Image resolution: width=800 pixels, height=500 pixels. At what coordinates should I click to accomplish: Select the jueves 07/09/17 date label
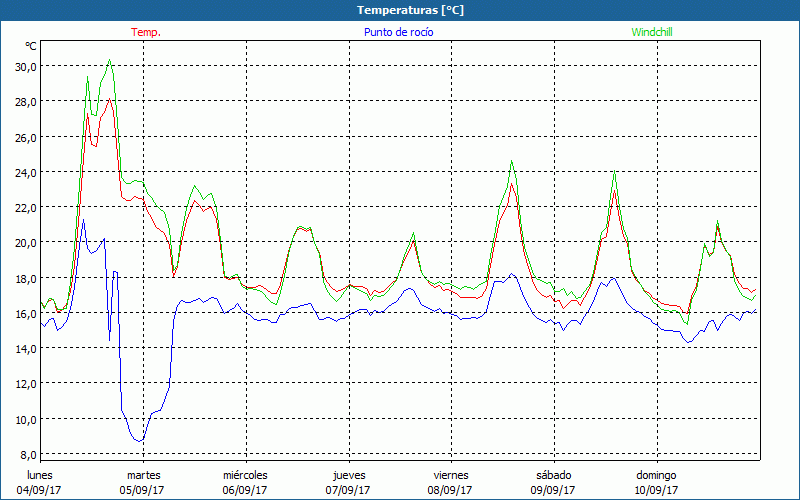click(348, 482)
